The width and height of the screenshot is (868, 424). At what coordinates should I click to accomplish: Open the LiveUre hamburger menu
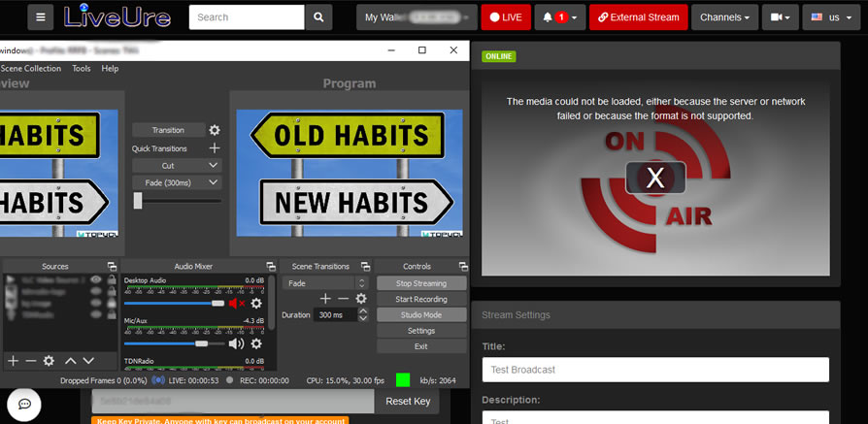[x=41, y=17]
